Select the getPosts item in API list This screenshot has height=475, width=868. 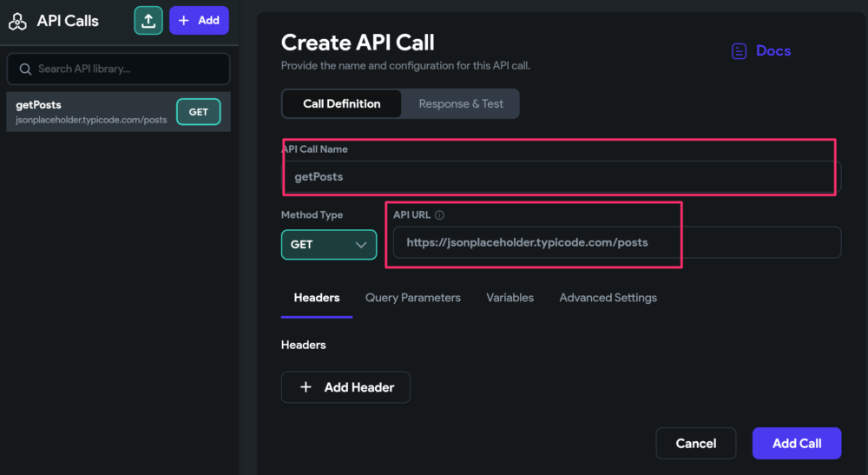[x=118, y=112]
